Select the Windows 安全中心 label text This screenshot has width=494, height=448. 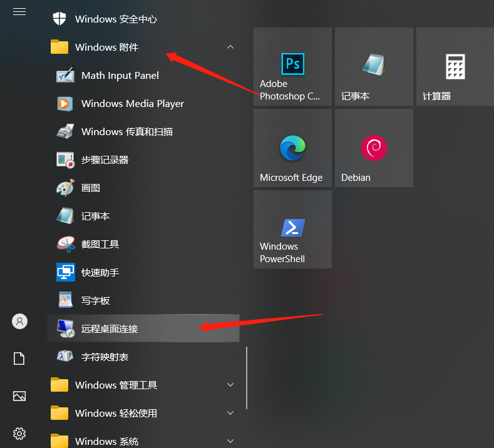(116, 19)
